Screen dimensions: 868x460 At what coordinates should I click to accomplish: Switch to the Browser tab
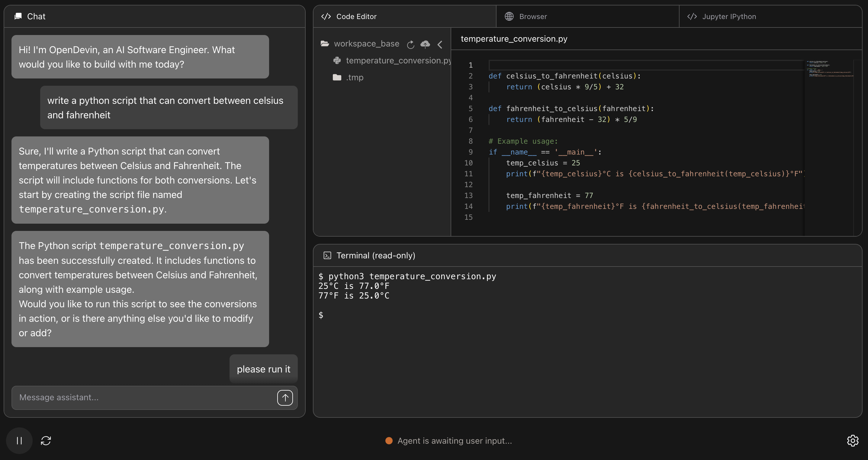[532, 17]
